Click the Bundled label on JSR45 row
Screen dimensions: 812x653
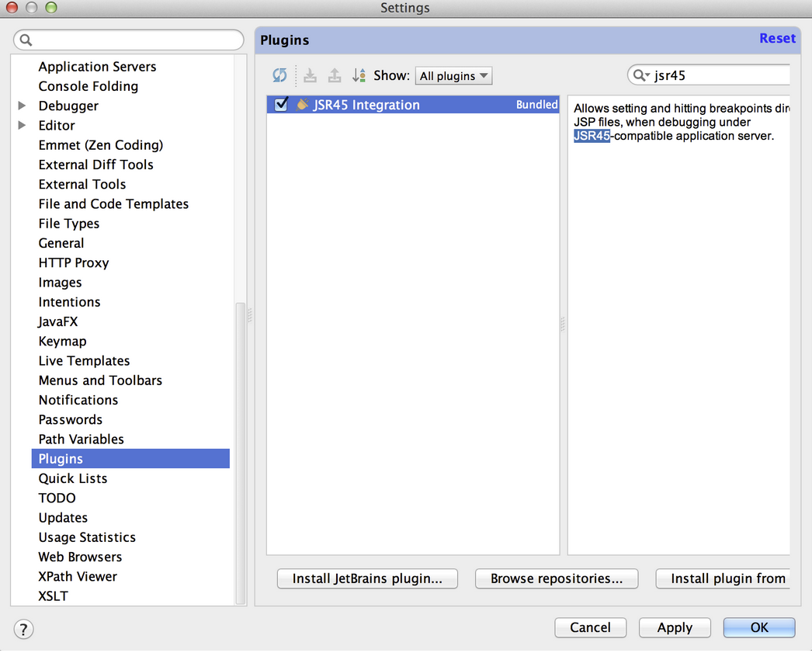click(537, 105)
